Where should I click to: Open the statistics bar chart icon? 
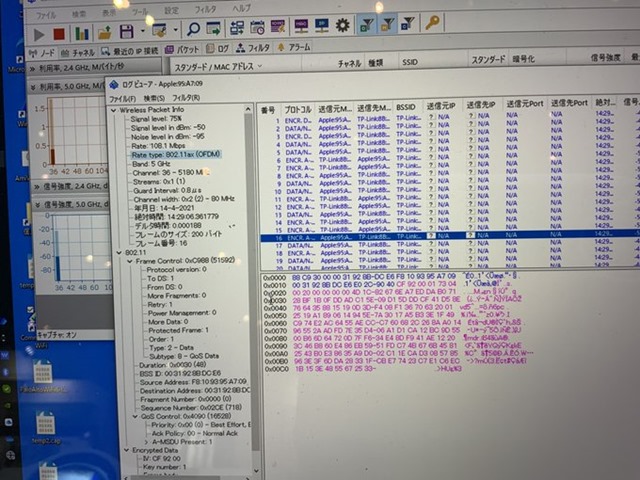click(x=82, y=33)
